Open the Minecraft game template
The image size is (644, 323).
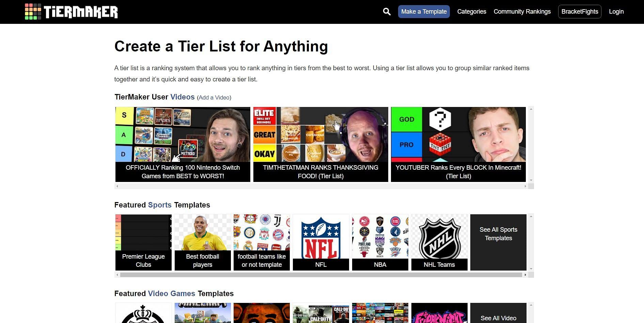click(x=203, y=313)
